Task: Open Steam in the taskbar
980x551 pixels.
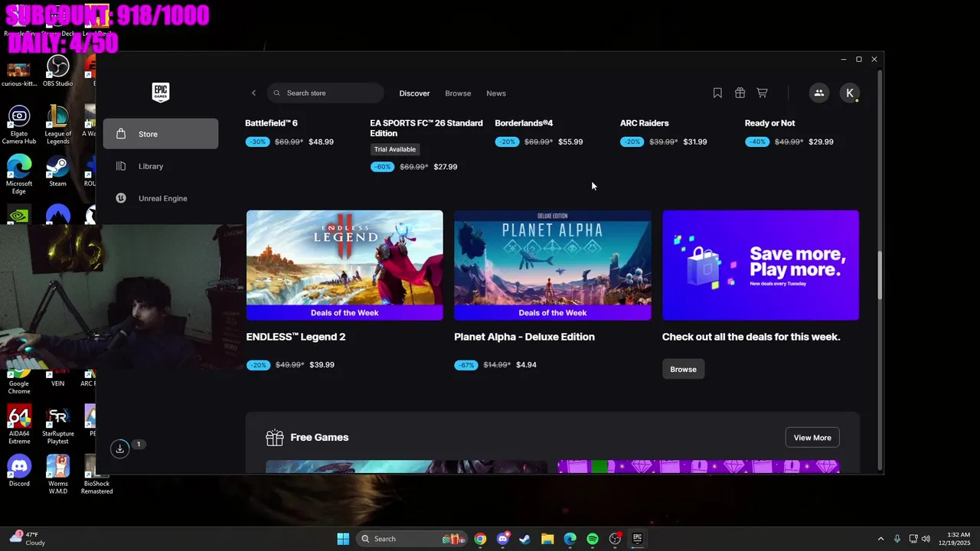Action: [524, 539]
